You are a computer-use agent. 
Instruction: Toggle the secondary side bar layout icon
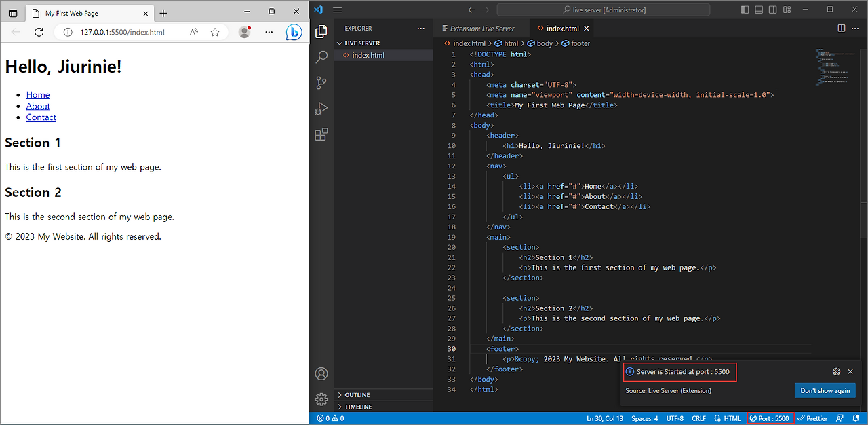773,10
